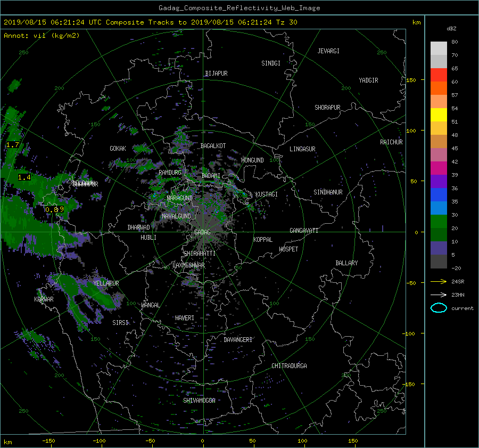Click the 80 dBZ light gray swatch
Image resolution: width=479 pixels, height=448 pixels.
(439, 48)
